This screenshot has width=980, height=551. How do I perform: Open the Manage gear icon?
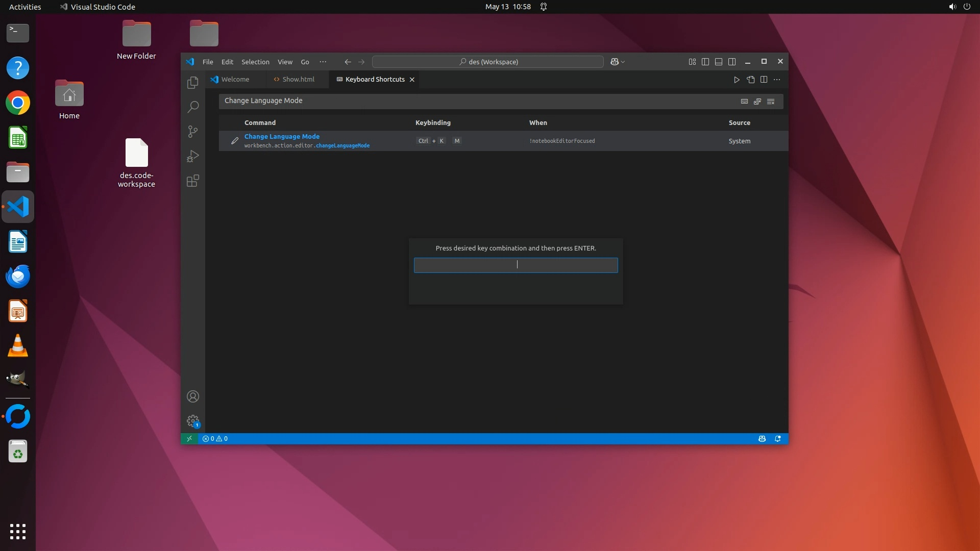pos(192,421)
